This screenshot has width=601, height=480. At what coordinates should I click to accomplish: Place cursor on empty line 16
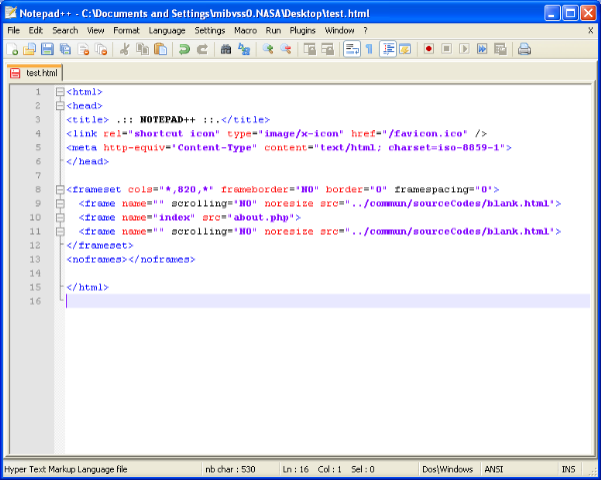[x=328, y=301]
